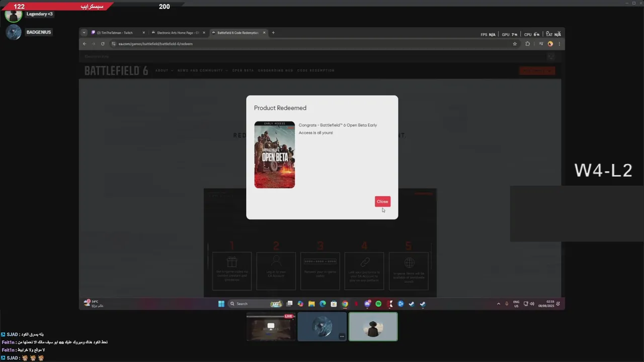Bookmark this page with the star icon
This screenshot has height=362, width=644.
coord(515,44)
